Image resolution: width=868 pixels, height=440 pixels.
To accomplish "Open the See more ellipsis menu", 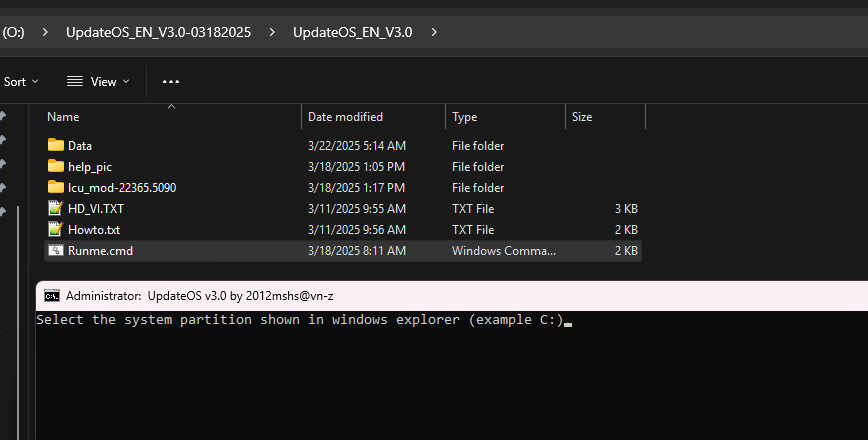I will 170,81.
